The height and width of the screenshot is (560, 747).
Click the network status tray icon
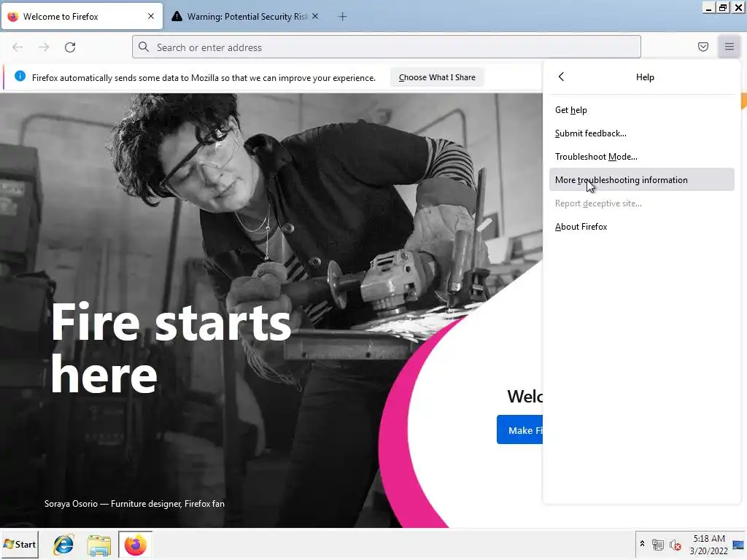click(658, 544)
